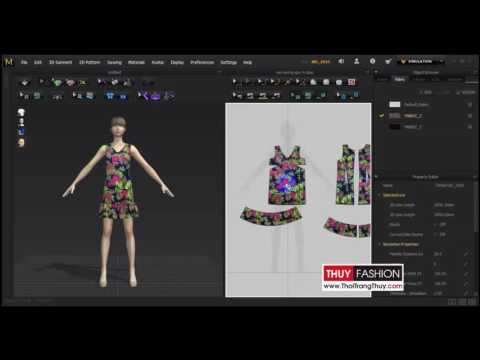Screen dimensions: 480x360
Task: Click the Assign button in Object Browser
Action: pyautogui.click(x=466, y=92)
